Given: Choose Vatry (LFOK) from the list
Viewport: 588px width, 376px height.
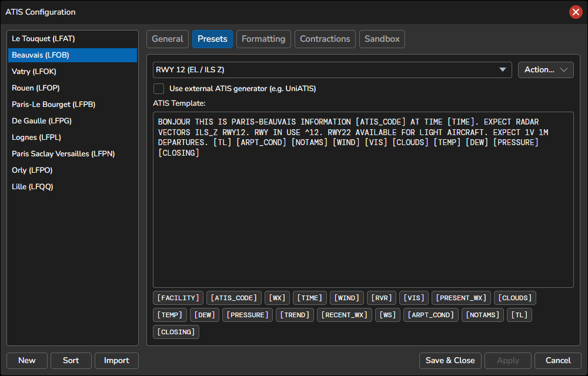Looking at the screenshot, I should click(x=72, y=72).
